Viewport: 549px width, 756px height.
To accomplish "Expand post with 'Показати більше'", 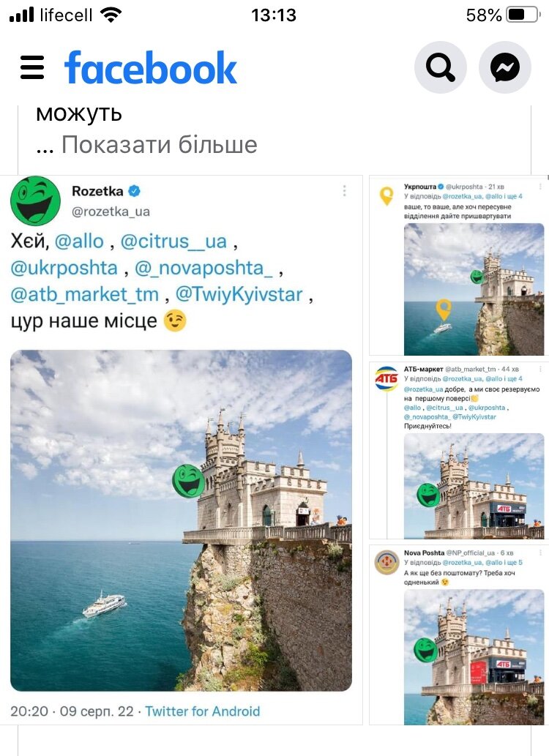I will tap(159, 144).
